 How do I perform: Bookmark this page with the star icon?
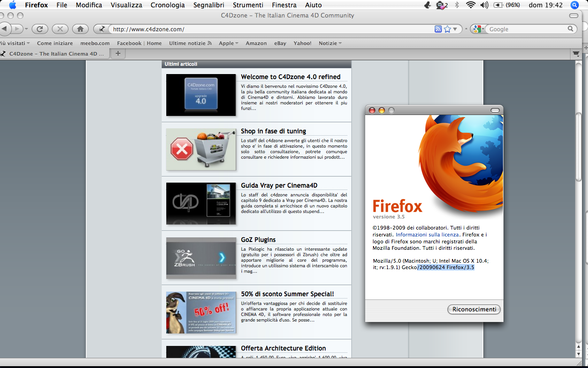coord(447,29)
